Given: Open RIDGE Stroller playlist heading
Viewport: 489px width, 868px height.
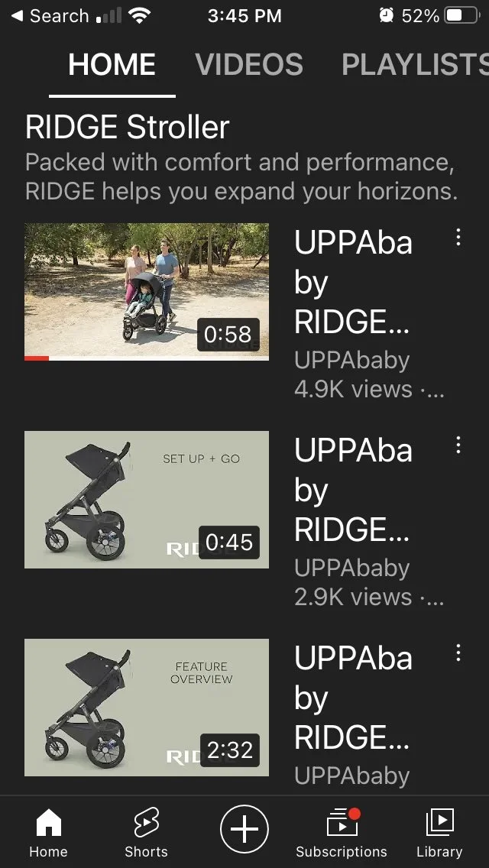Looking at the screenshot, I should (x=127, y=128).
